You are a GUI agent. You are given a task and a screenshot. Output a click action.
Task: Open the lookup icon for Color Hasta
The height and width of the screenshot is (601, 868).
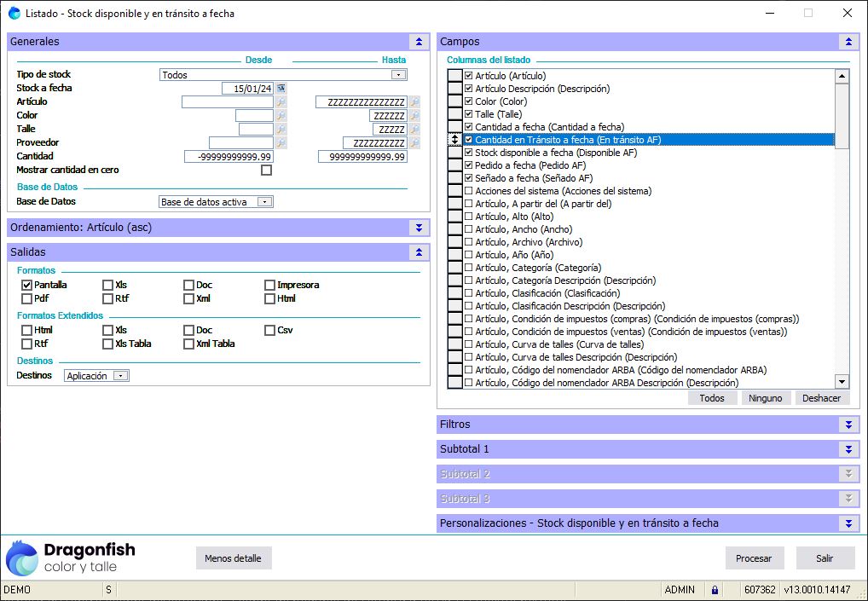tap(414, 116)
